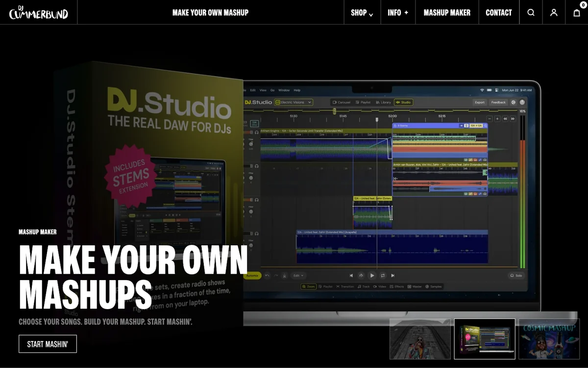The image size is (588, 368).
Task: Select the Samples tab in bottom toolbar
Action: tap(433, 287)
